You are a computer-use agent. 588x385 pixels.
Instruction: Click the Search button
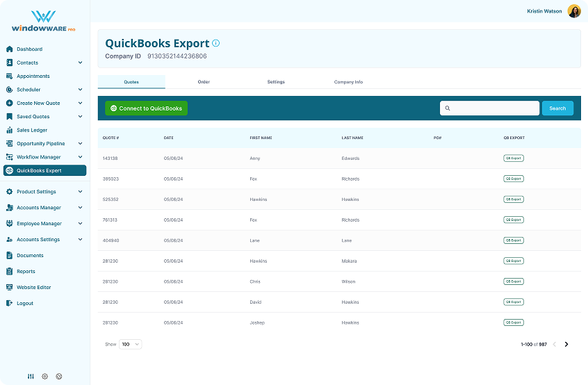click(557, 108)
